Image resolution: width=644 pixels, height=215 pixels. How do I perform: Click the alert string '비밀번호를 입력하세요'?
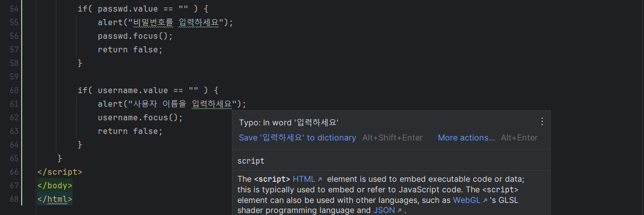(176, 22)
